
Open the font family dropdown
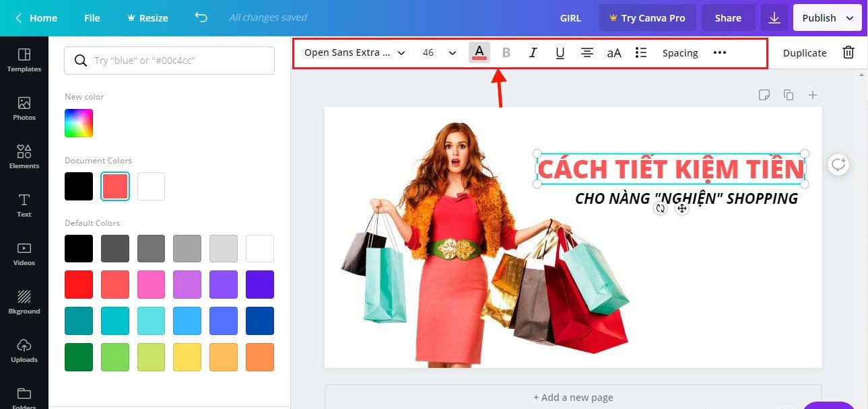tap(354, 52)
